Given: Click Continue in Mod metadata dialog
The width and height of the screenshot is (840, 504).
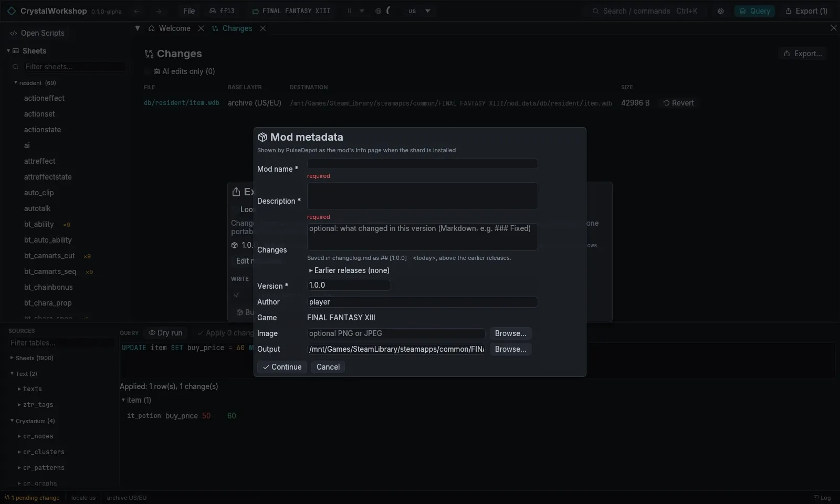Looking at the screenshot, I should pos(282,367).
